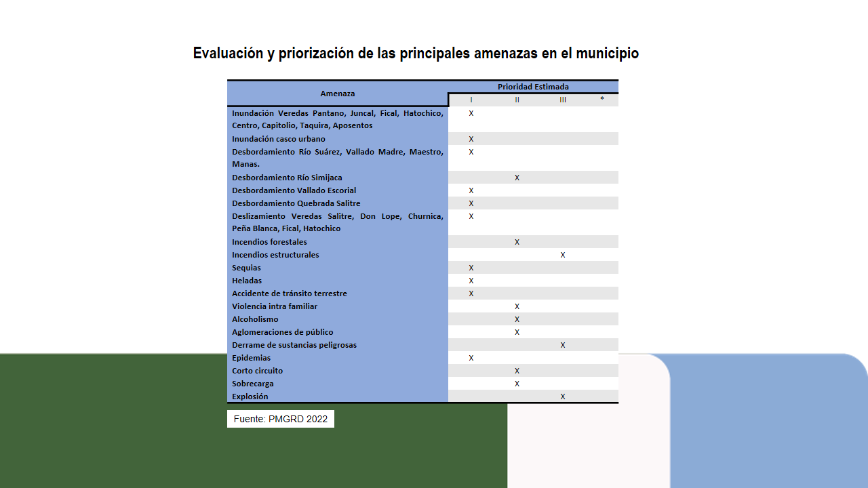Select 'Deslizamiento Veredas Salitre, Don Lope' row
This screenshot has width=868, height=488.
point(338,222)
